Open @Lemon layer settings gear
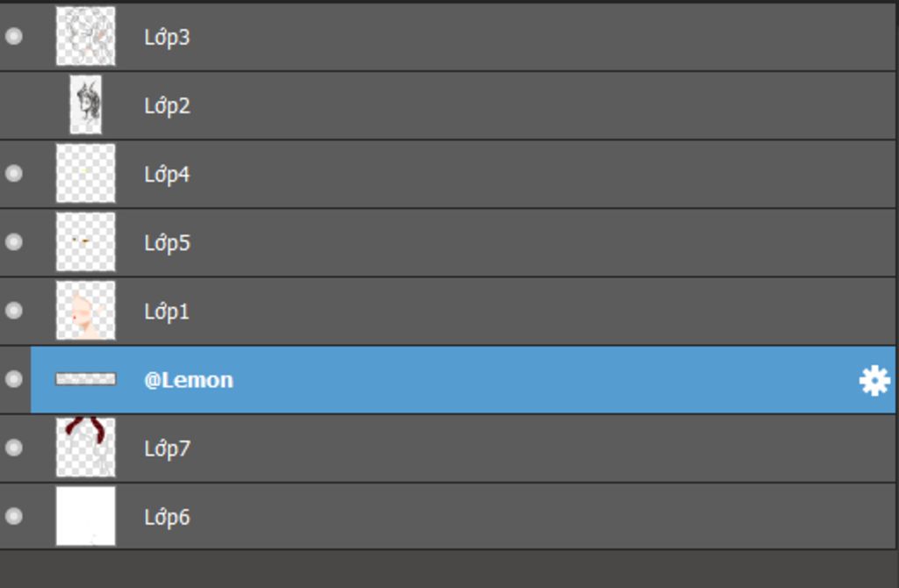Viewport: 899px width, 588px height. [874, 381]
